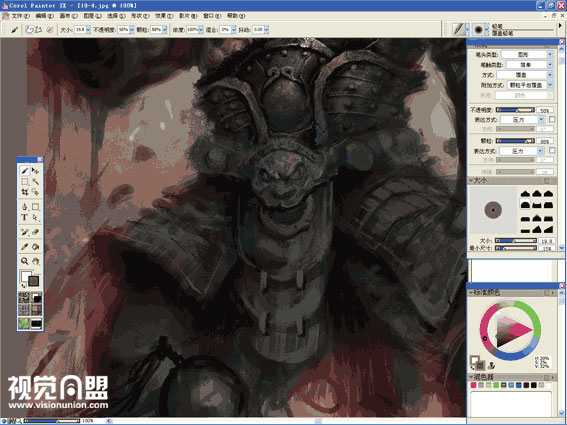
Task: Select the highlighted brush tip profile
Action: tap(525, 205)
